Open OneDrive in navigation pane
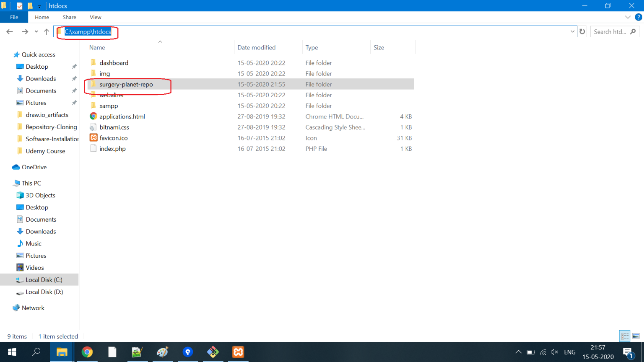The width and height of the screenshot is (644, 362). [x=34, y=167]
